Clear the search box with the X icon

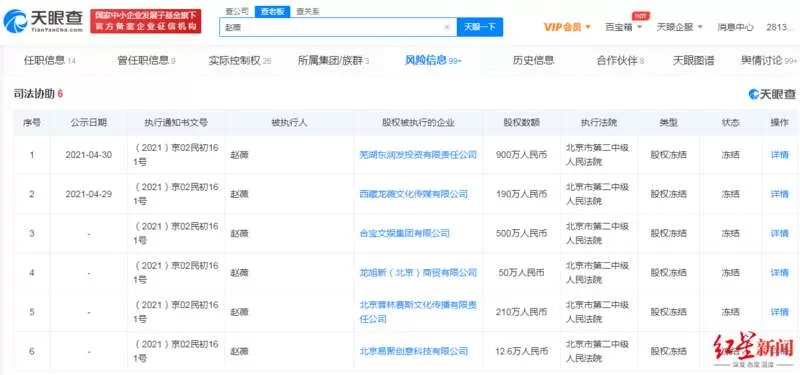click(x=447, y=28)
